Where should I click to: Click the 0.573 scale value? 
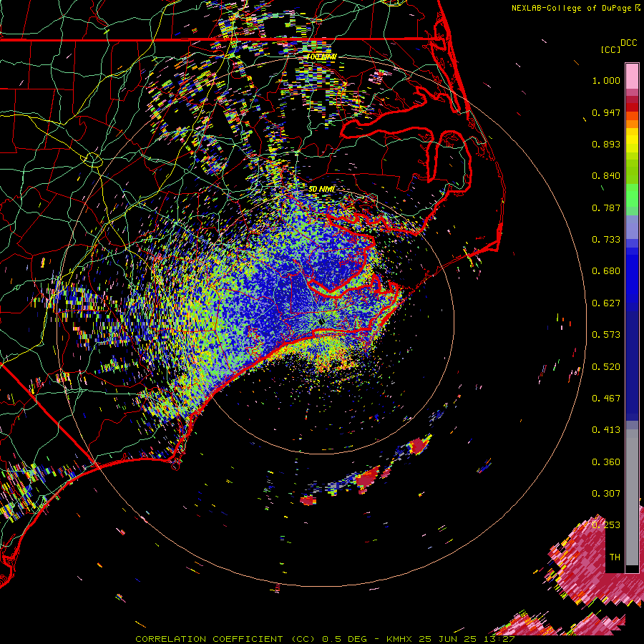[606, 335]
